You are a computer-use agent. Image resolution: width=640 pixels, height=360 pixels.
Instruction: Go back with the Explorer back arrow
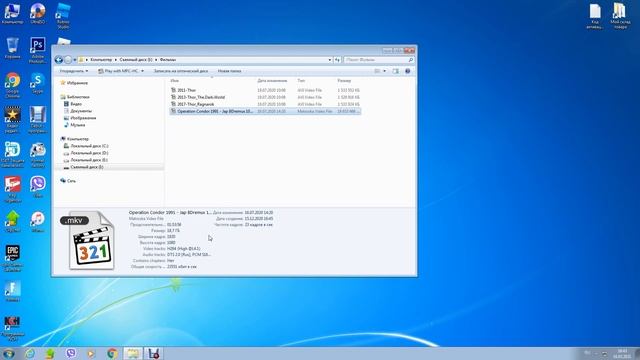click(58, 60)
